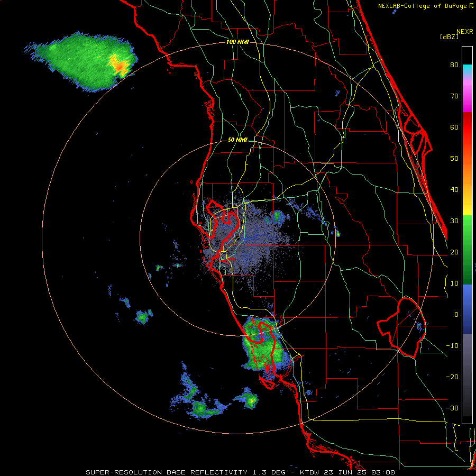Click the 80 value on the dBZ scale
The width and height of the screenshot is (476, 476).
point(454,65)
